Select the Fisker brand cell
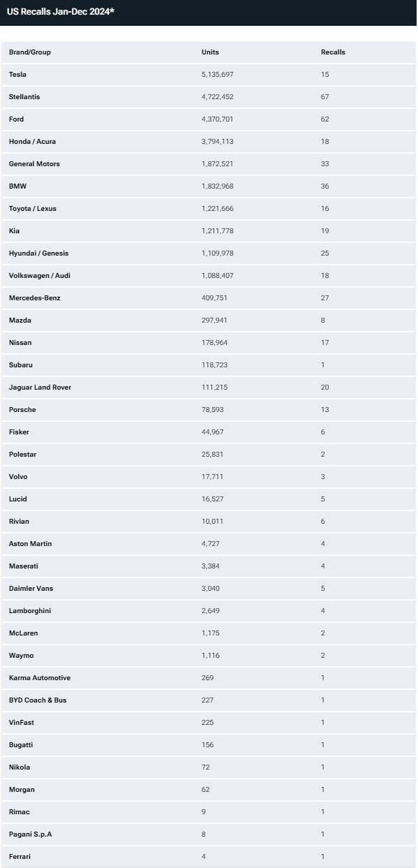This screenshot has width=418, height=868. [19, 432]
